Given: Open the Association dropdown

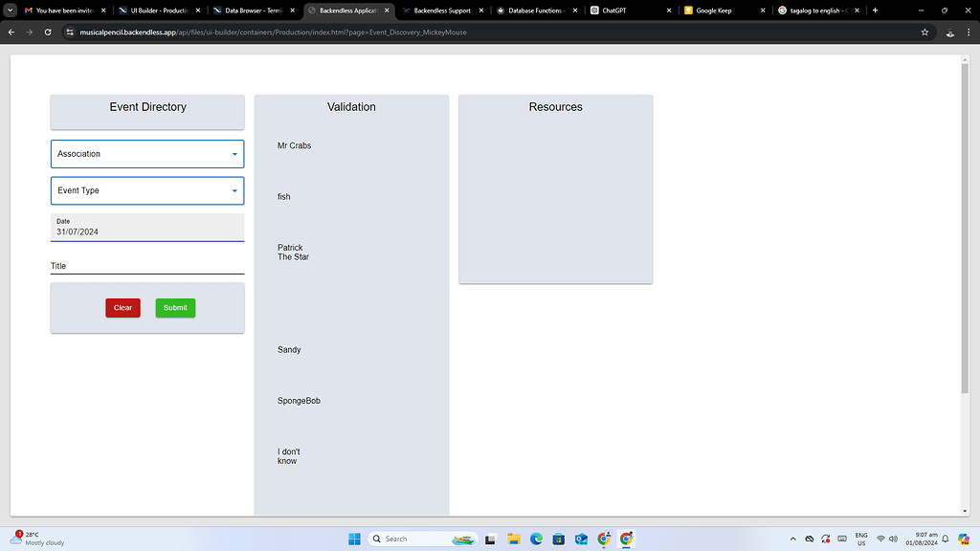Looking at the screenshot, I should pyautogui.click(x=147, y=154).
